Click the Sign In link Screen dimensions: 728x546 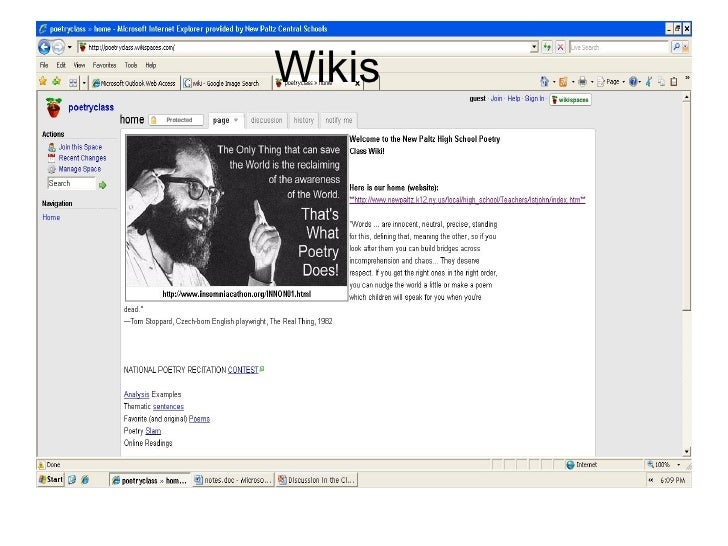tap(534, 98)
